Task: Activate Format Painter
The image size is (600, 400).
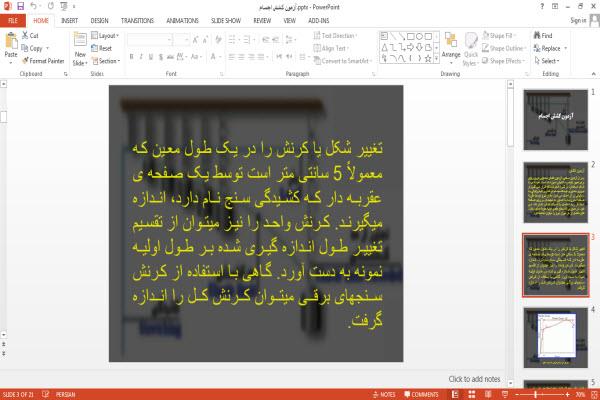Action: point(43,61)
